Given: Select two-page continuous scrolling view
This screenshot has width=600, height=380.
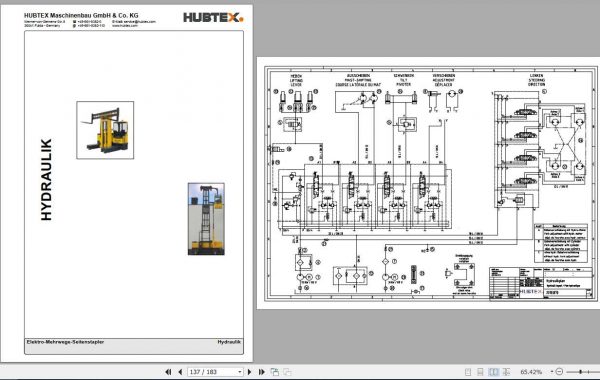Looking at the screenshot, I should [x=506, y=372].
